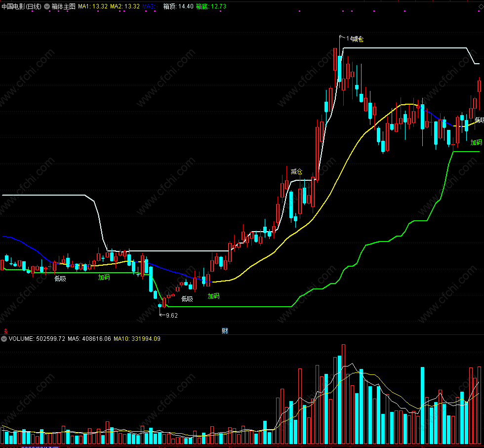Click the 低吸 label just above 9.62
Image resolution: width=484 pixels, height=448 pixels.
(x=187, y=299)
